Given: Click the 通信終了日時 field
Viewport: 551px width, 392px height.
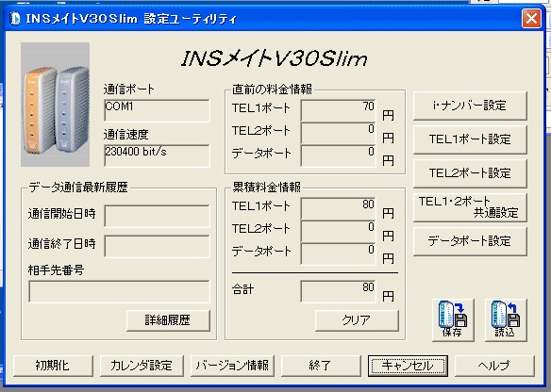Looking at the screenshot, I should tap(157, 246).
